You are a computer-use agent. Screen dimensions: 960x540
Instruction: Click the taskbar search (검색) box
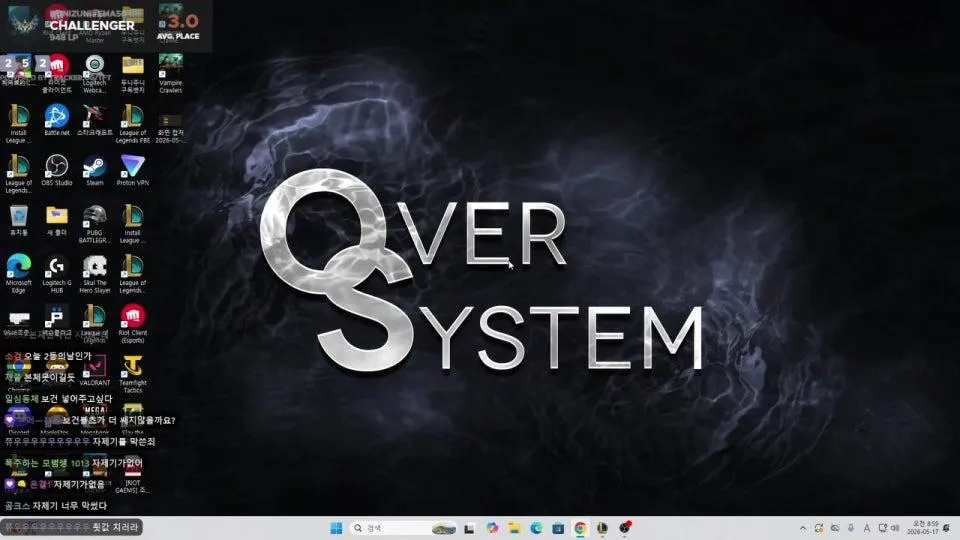(404, 528)
